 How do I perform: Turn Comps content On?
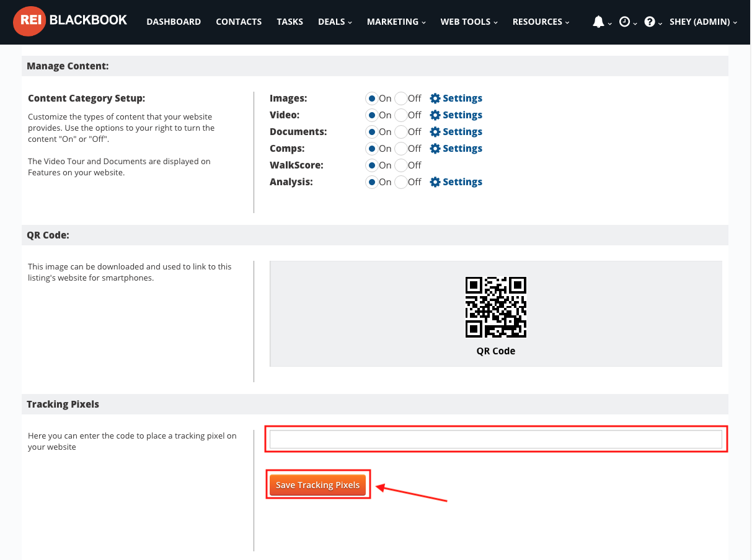[372, 149]
